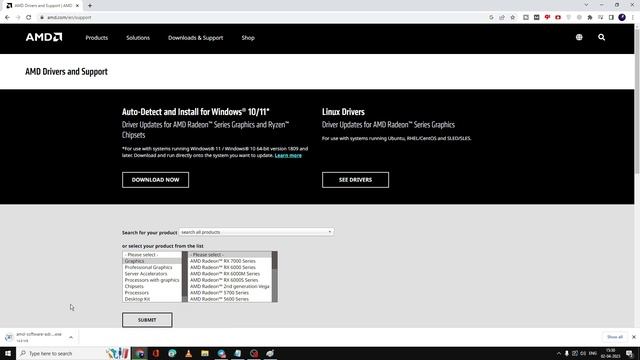
Task: Select Processors in the category list
Action: point(152,293)
